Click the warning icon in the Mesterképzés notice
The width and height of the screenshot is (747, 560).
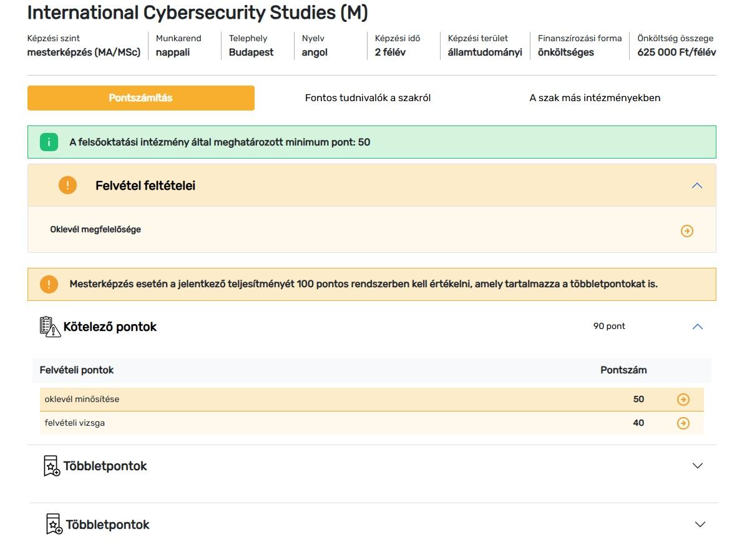tap(49, 285)
